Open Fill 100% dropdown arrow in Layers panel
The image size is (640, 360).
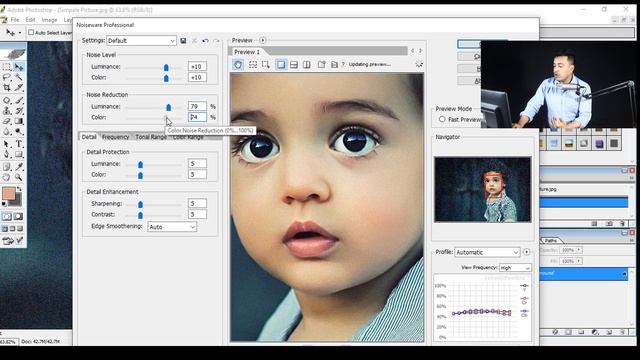(579, 261)
